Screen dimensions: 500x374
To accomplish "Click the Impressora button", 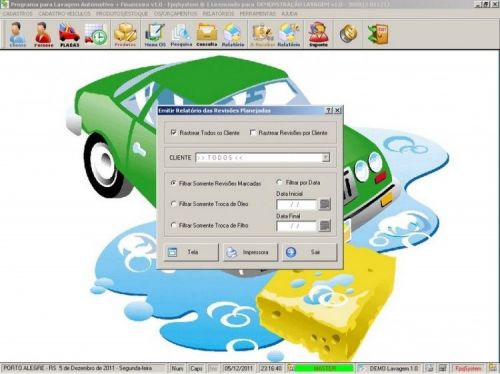I will click(x=250, y=252).
